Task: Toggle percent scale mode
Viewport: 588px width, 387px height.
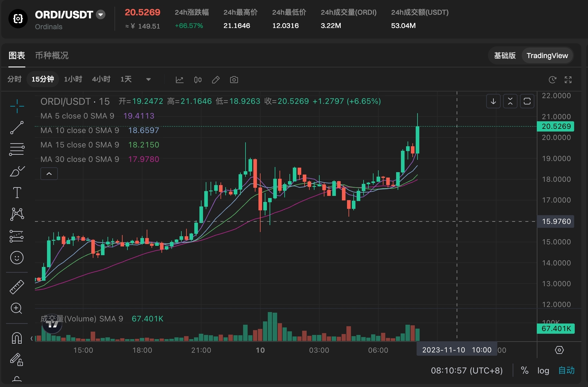Action: [x=524, y=370]
